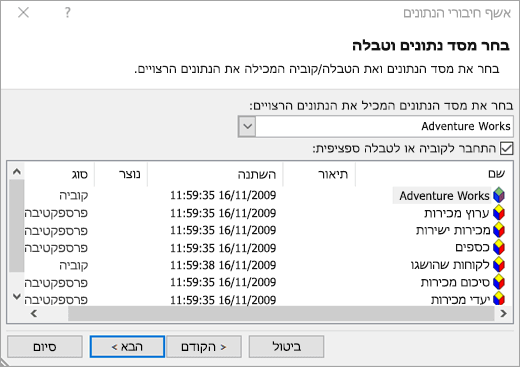The width and height of the screenshot is (520, 367).
Task: Click the הבא next button
Action: [127, 347]
